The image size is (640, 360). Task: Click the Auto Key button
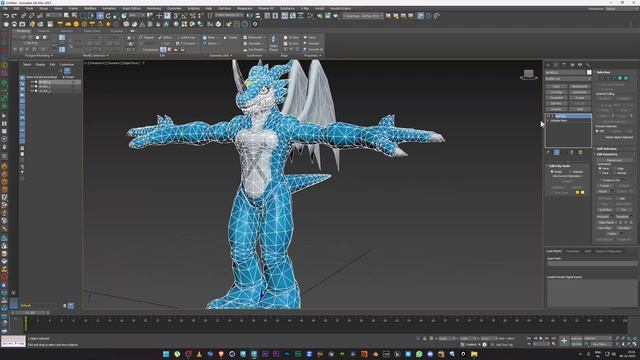(x=576, y=338)
